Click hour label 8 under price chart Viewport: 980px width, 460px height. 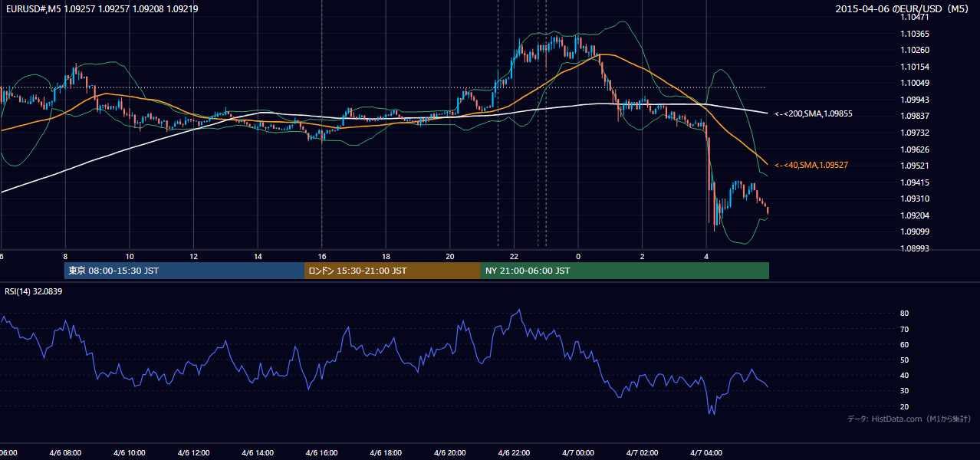[x=65, y=256]
